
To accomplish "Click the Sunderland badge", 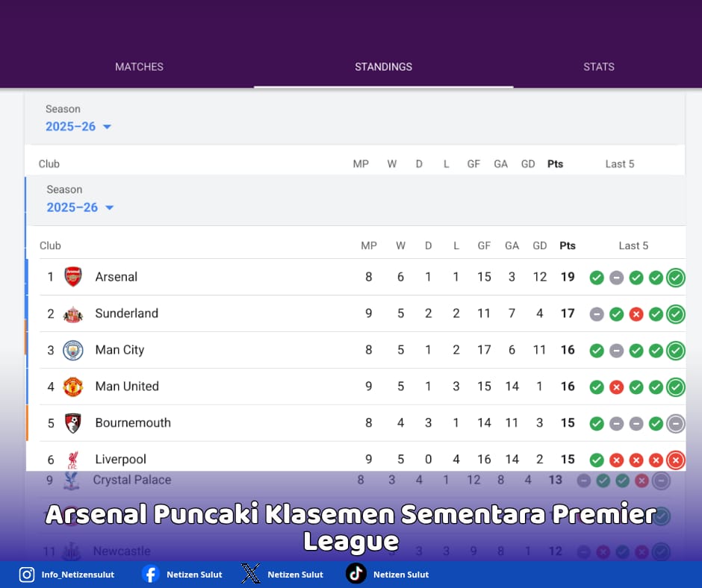I will pyautogui.click(x=73, y=313).
